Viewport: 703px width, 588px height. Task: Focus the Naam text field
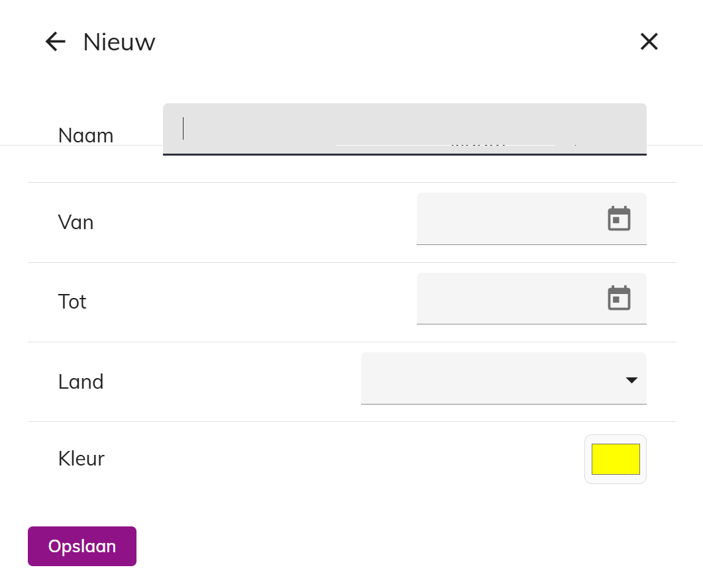(404, 129)
